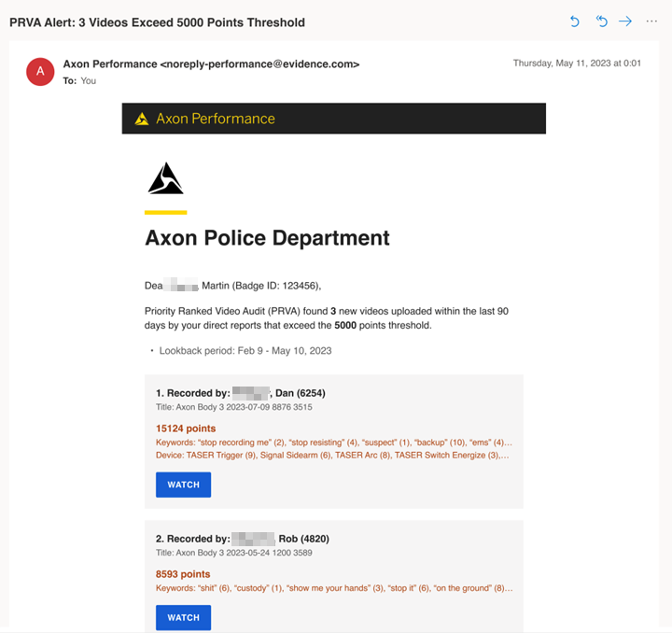
Task: Forward this PRVA alert email
Action: [625, 21]
